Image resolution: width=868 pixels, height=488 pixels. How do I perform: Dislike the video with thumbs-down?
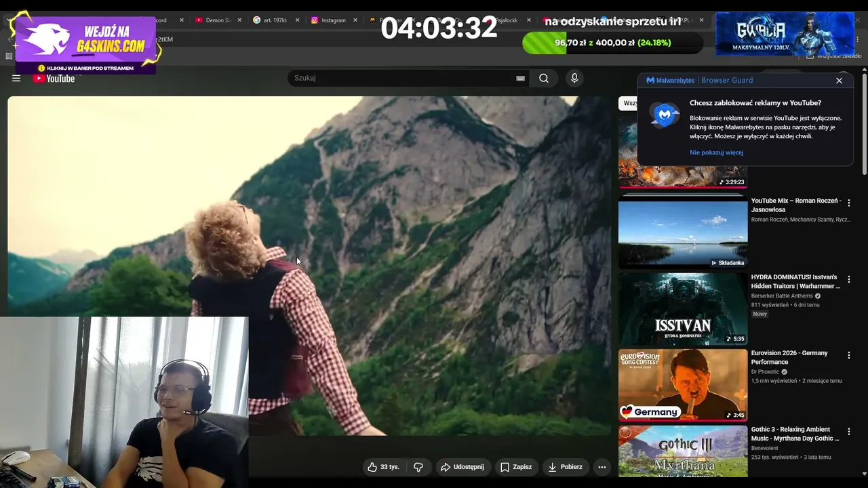pyautogui.click(x=418, y=467)
